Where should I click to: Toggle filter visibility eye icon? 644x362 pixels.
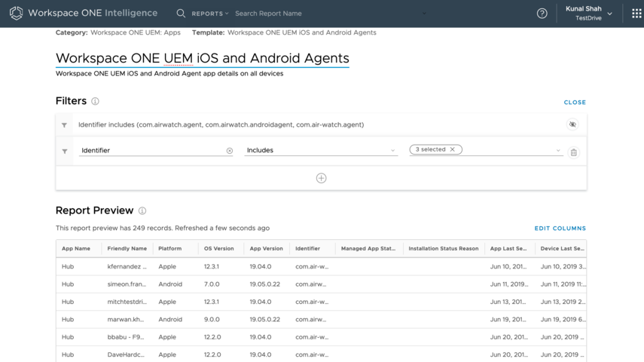tap(572, 124)
